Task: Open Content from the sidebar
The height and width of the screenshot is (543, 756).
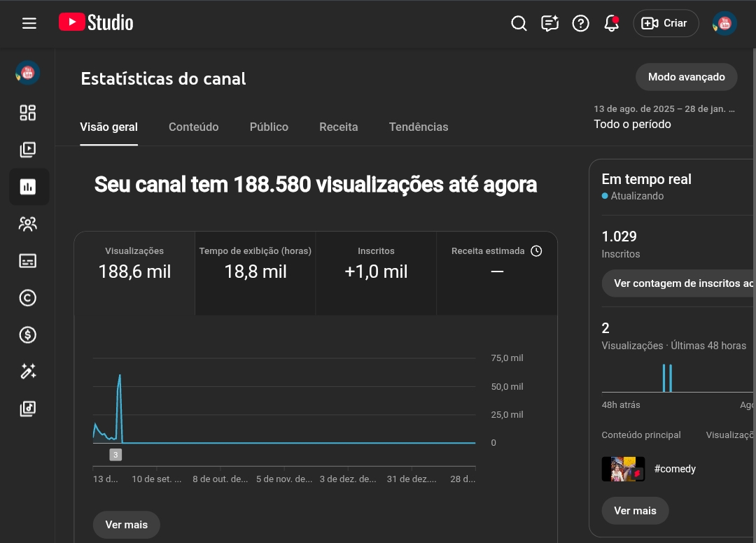Action: 28,150
